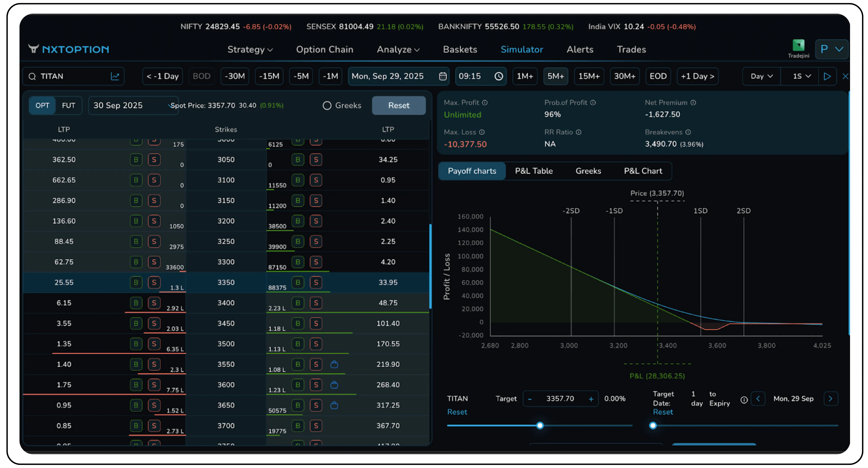Click the Reset button above the option chain
868x468 pixels.
coord(399,105)
